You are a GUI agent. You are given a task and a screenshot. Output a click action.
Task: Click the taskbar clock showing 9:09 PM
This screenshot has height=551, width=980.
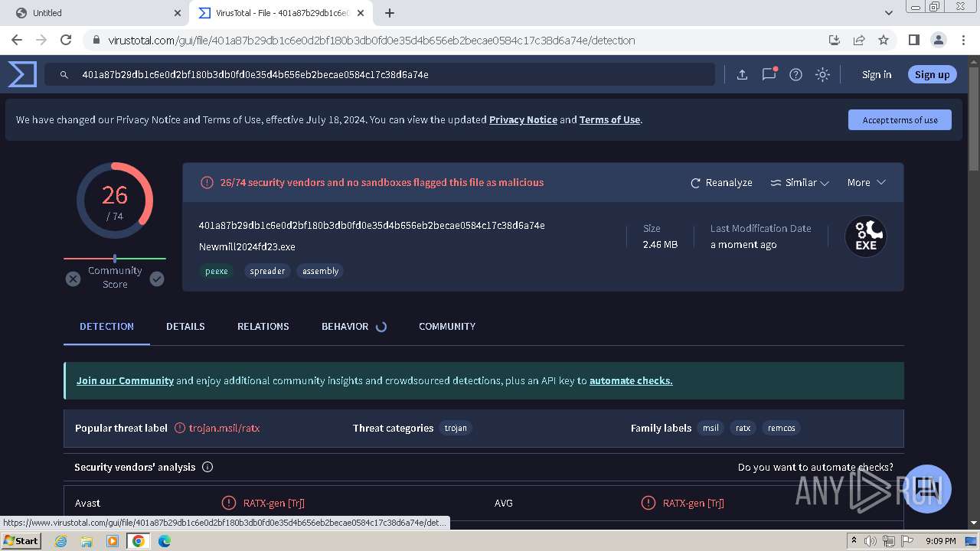point(940,541)
